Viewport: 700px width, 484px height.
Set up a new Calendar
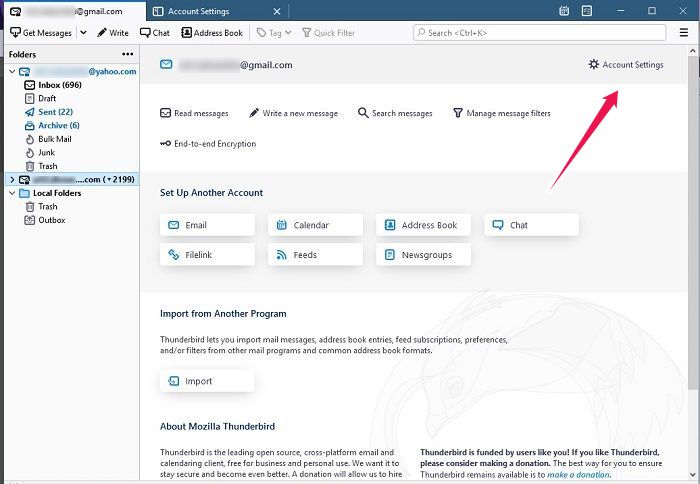click(315, 225)
